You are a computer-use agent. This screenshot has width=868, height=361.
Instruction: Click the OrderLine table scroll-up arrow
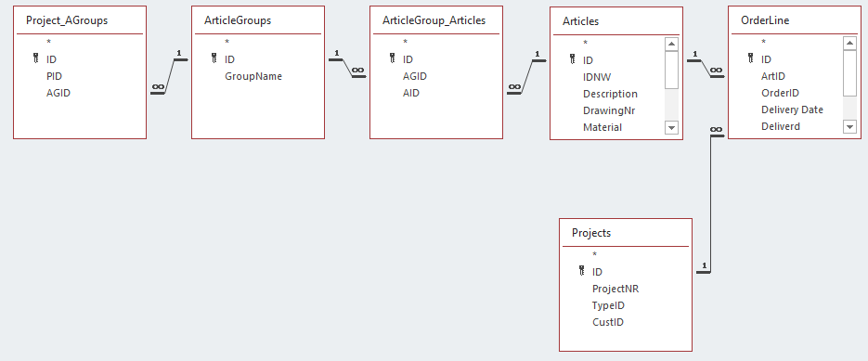[x=849, y=44]
